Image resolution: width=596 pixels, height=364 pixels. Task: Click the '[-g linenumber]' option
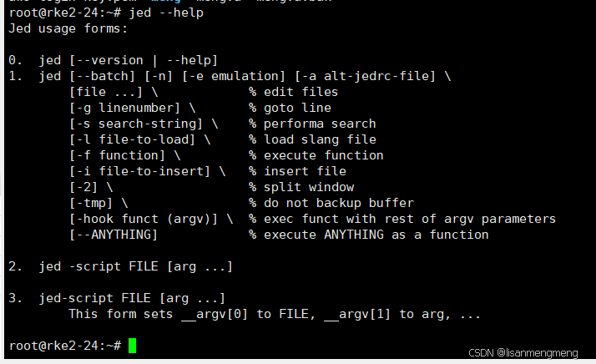[124, 108]
